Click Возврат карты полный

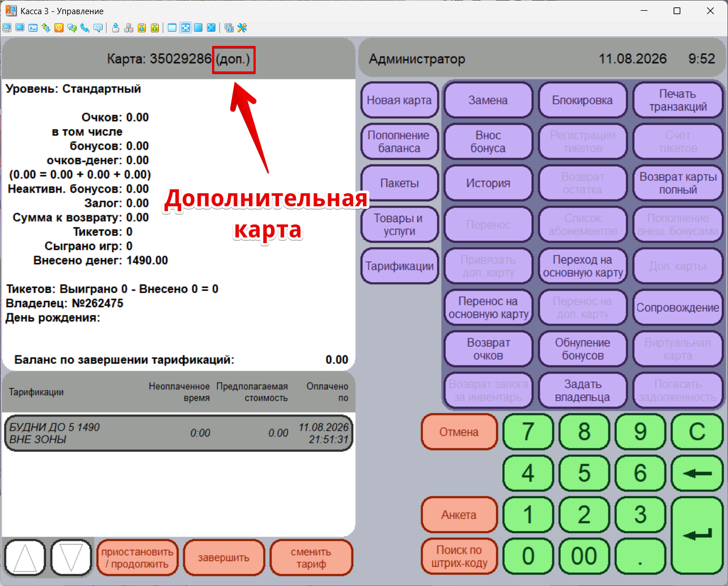pyautogui.click(x=678, y=183)
